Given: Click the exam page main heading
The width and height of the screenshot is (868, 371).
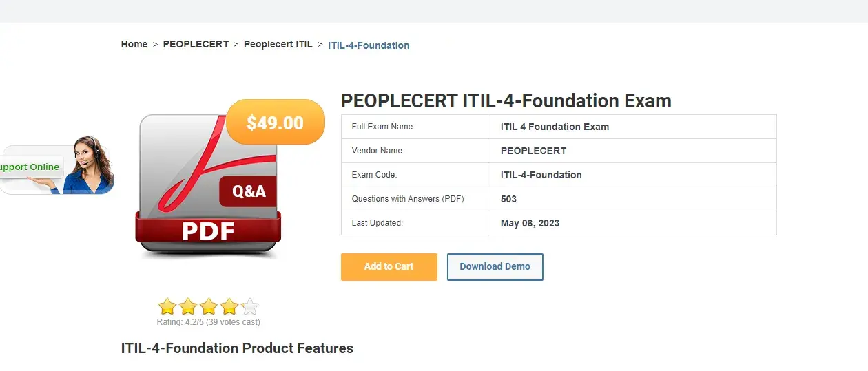Looking at the screenshot, I should (x=506, y=101).
